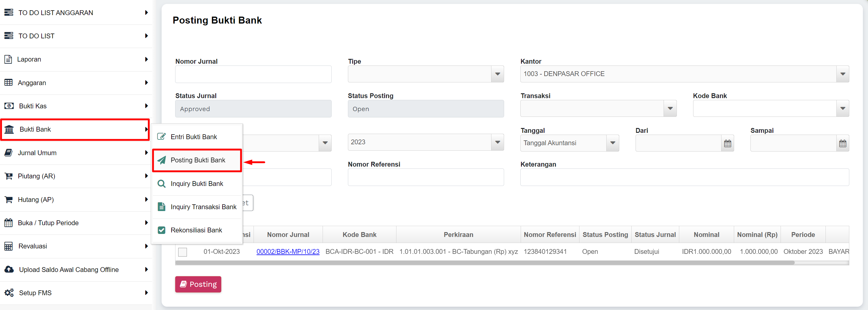Click the Jurnal Umum book icon

(9, 153)
